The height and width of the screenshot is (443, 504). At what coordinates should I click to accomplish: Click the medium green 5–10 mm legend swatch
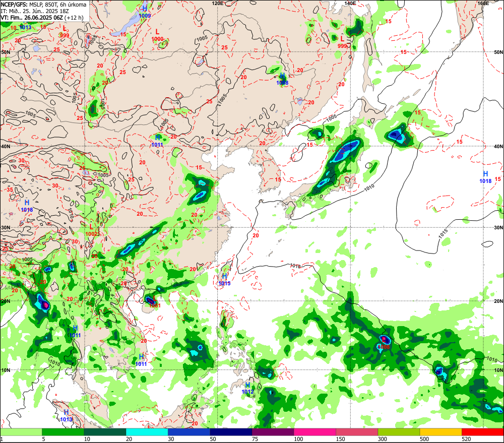[x=63, y=432]
